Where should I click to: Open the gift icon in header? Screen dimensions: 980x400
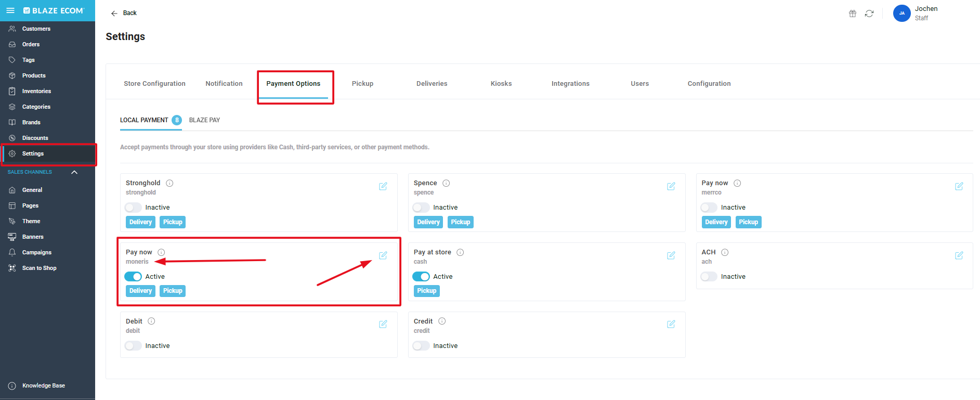(853, 14)
